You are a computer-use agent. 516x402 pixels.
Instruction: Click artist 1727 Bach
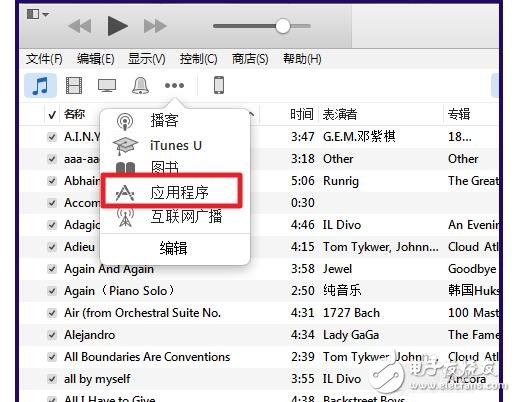[351, 313]
